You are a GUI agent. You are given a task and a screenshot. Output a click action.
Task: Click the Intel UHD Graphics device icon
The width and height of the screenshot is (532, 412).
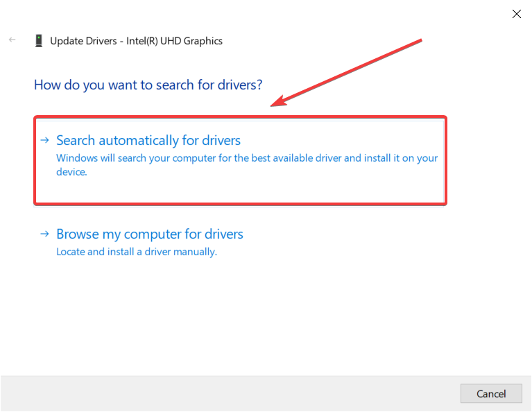pos(39,41)
